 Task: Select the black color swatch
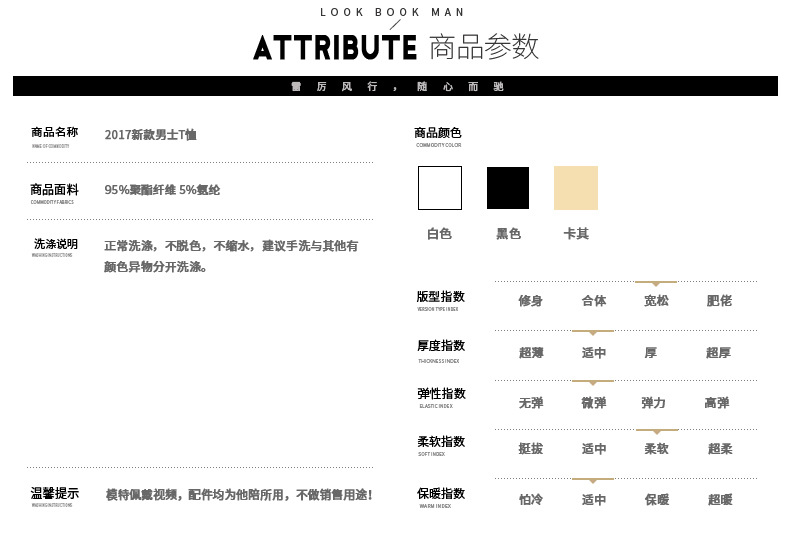pyautogui.click(x=508, y=188)
